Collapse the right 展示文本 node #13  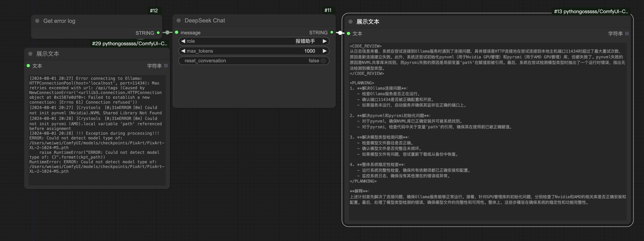pyautogui.click(x=351, y=22)
